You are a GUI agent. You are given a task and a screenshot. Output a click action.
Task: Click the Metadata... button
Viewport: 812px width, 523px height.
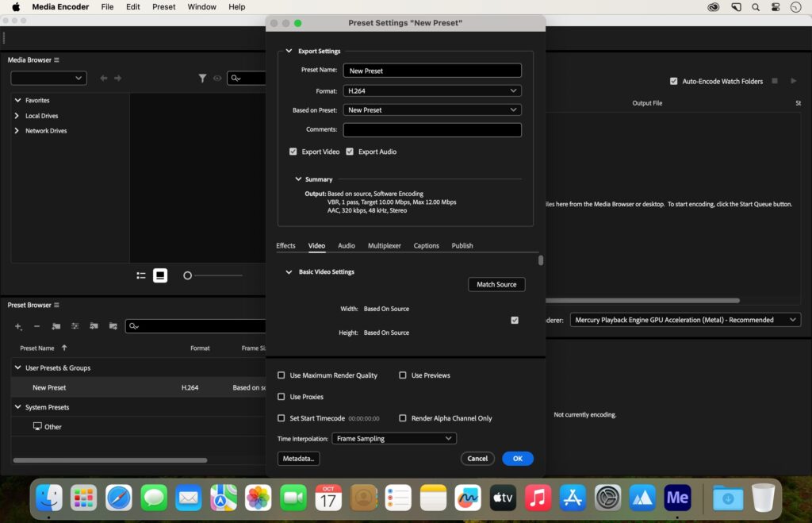299,459
